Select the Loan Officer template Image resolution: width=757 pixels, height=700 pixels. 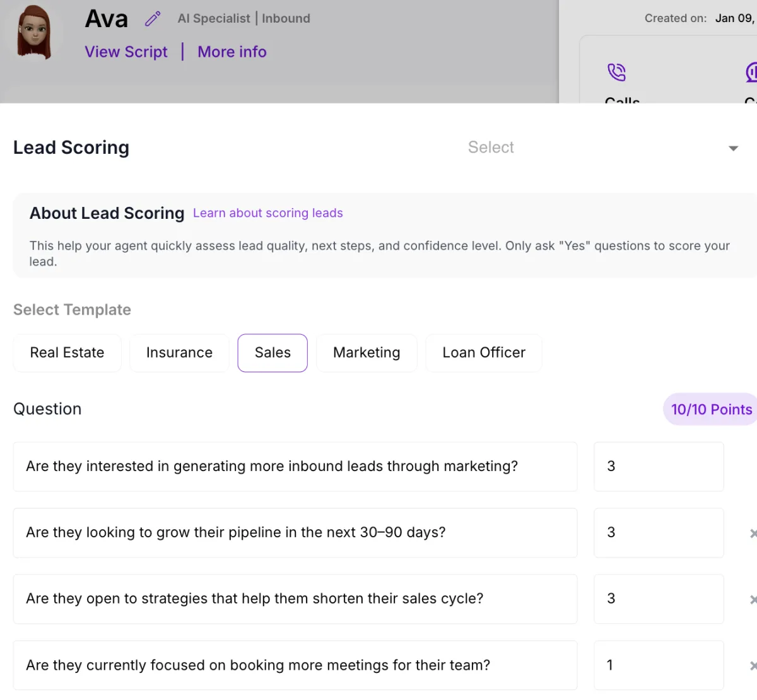pos(483,353)
